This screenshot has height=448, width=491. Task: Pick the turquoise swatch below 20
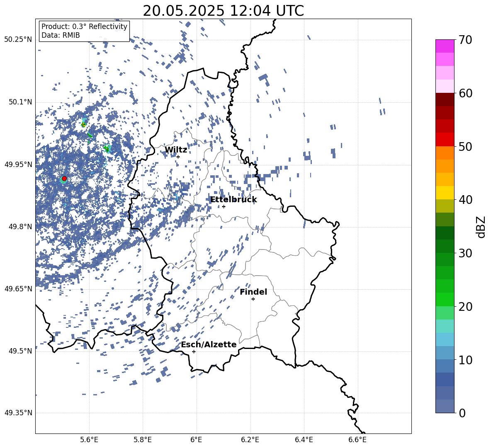(445, 326)
